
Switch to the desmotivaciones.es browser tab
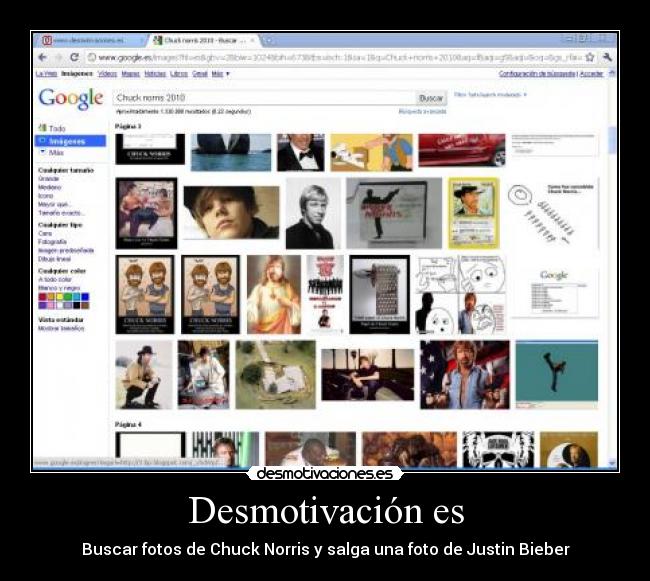click(x=90, y=40)
